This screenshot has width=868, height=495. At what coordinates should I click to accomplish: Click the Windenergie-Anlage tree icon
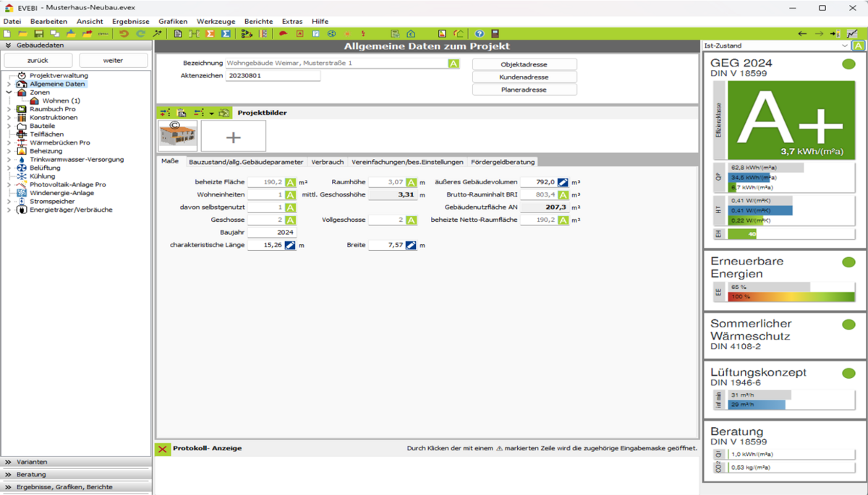(x=22, y=193)
